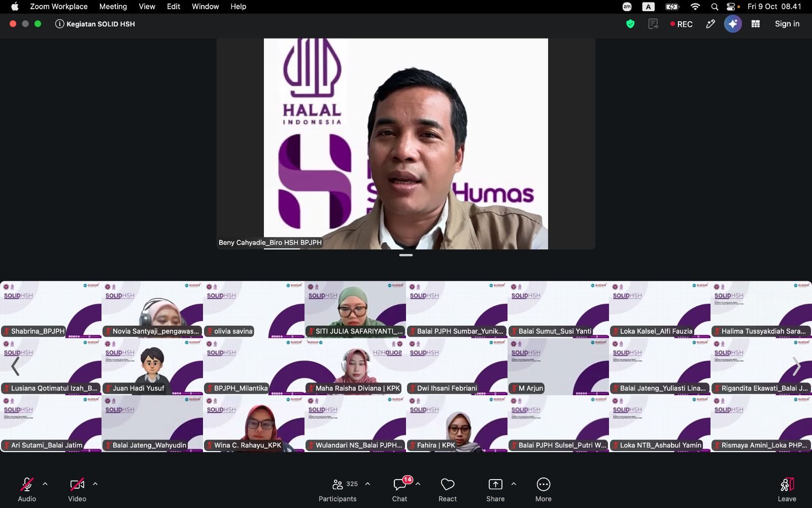This screenshot has height=508, width=812.
Task: Open the View menu
Action: pyautogui.click(x=147, y=7)
